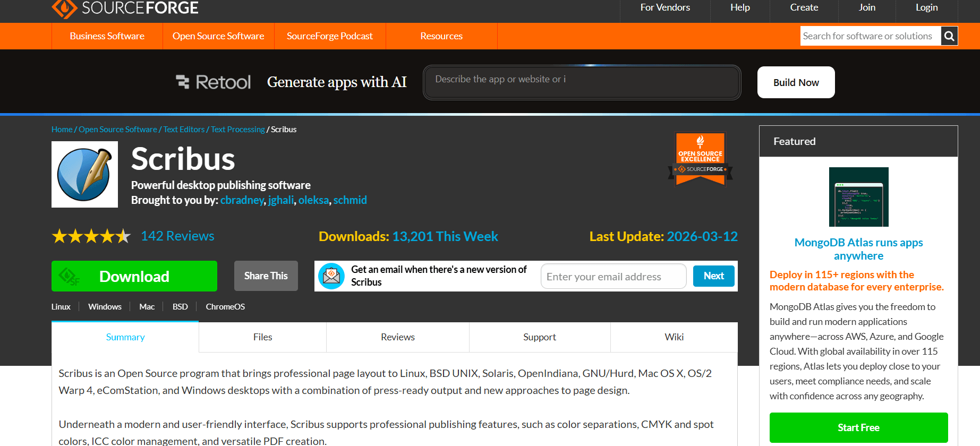Select the Wiki tab
The height and width of the screenshot is (446, 980).
674,337
